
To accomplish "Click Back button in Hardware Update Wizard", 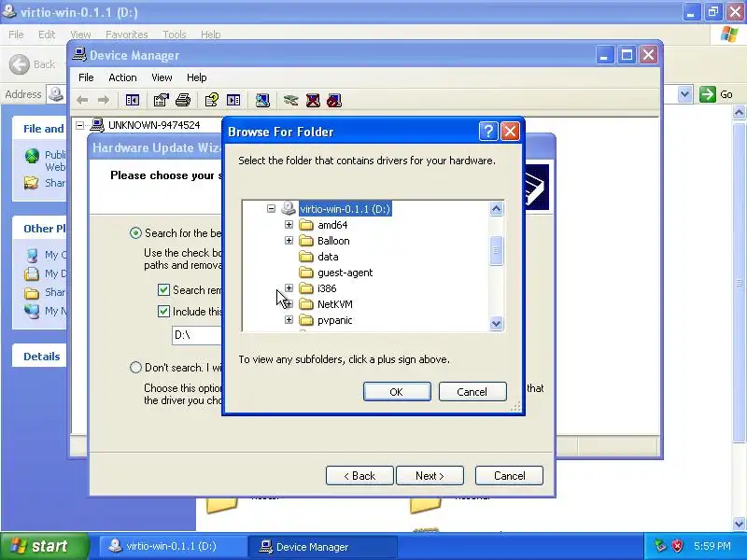I will coord(359,476).
